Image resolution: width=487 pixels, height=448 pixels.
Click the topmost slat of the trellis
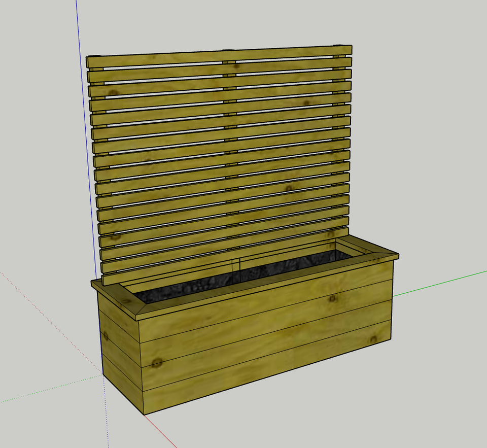219,56
